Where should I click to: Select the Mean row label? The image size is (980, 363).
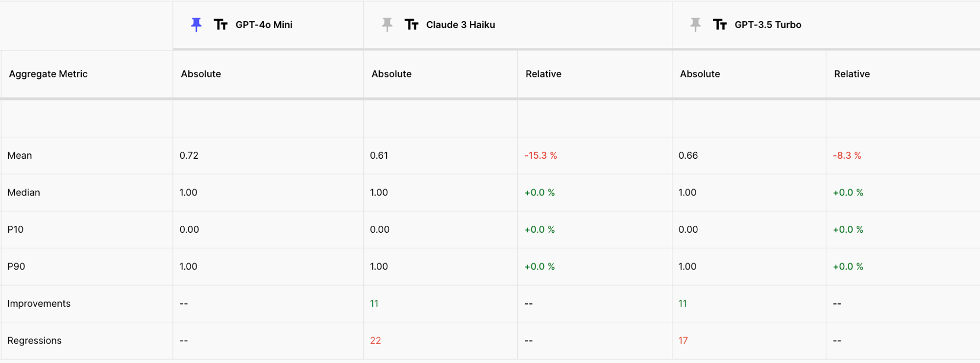click(x=20, y=155)
